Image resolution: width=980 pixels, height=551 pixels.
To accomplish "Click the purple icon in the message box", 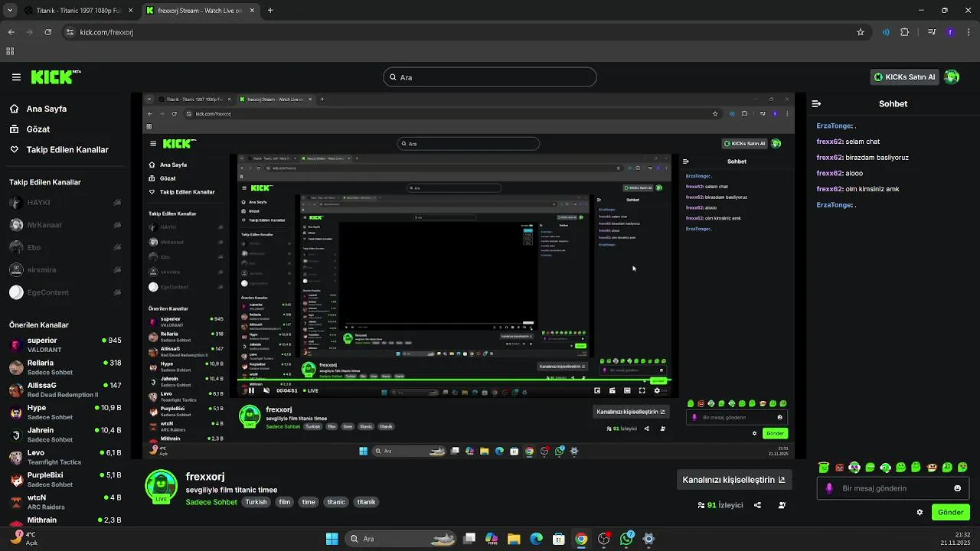I will (x=829, y=488).
